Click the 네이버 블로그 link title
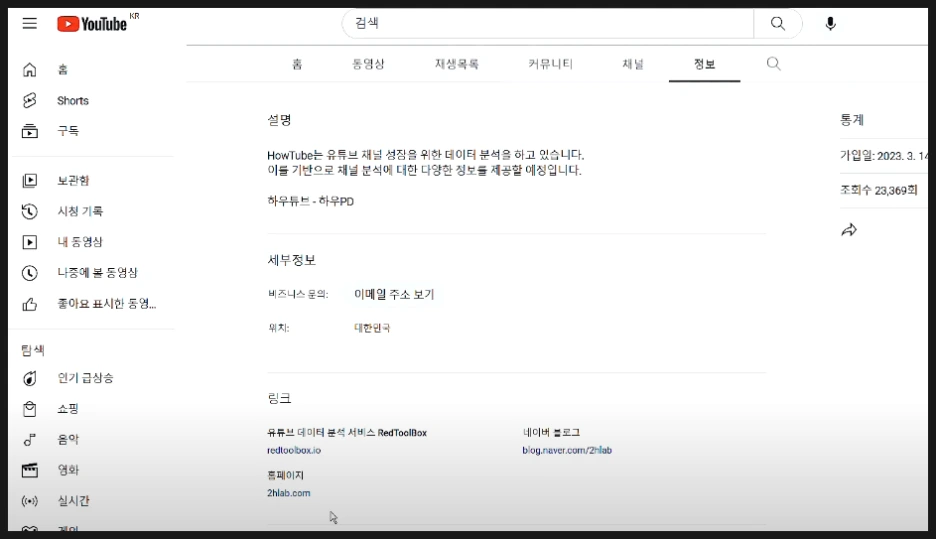This screenshot has height=539, width=936. [551, 433]
